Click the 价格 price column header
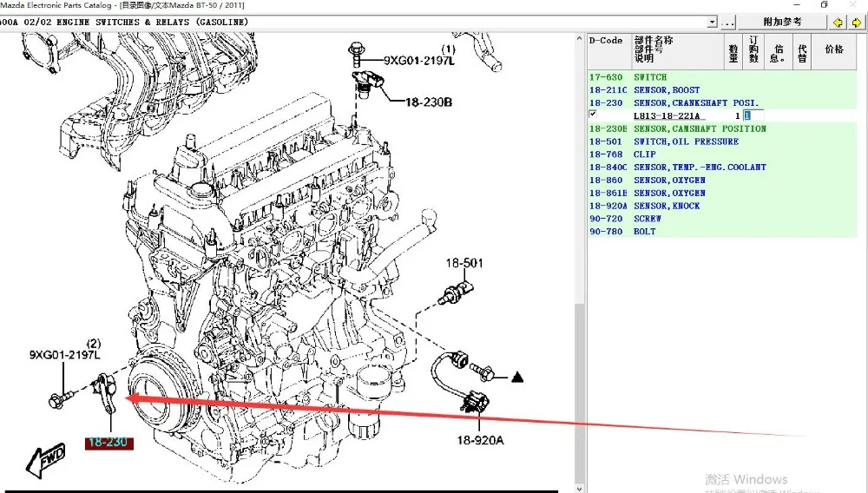 [x=834, y=51]
